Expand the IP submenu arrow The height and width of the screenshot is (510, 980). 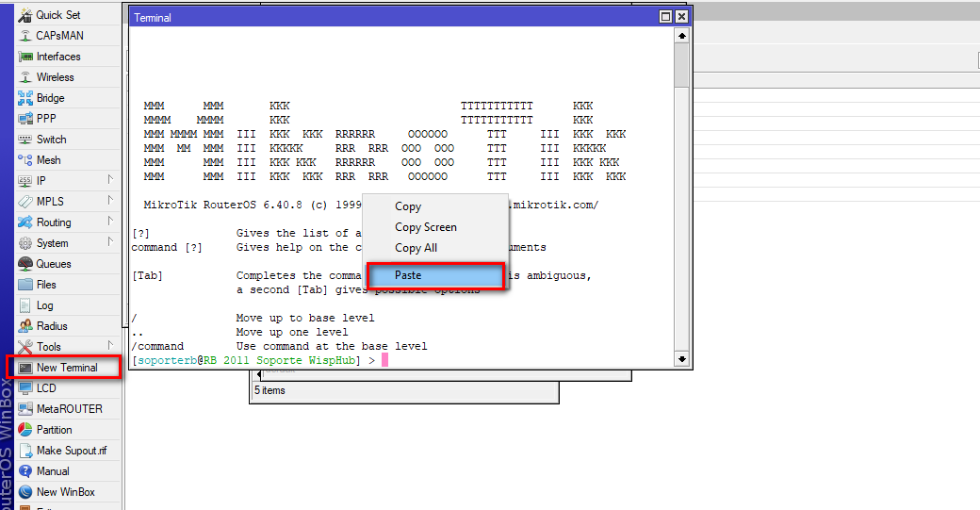click(x=110, y=180)
